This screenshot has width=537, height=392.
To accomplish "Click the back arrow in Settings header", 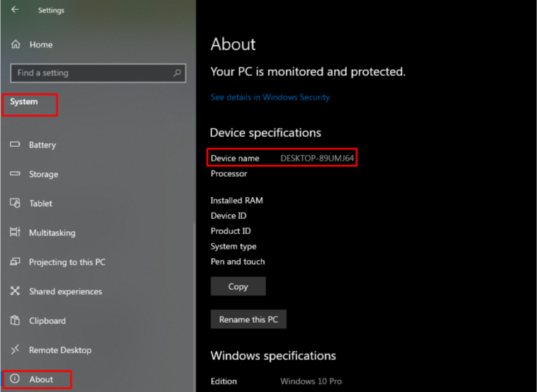I will (x=15, y=10).
